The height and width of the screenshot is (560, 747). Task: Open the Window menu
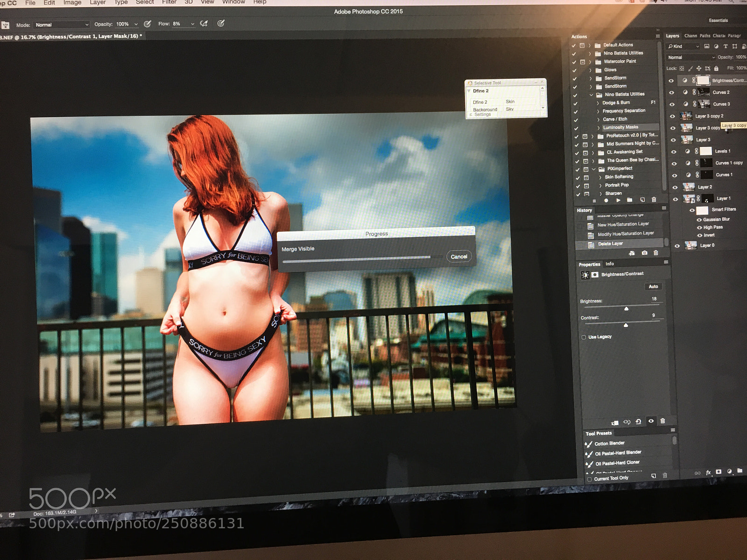click(233, 2)
